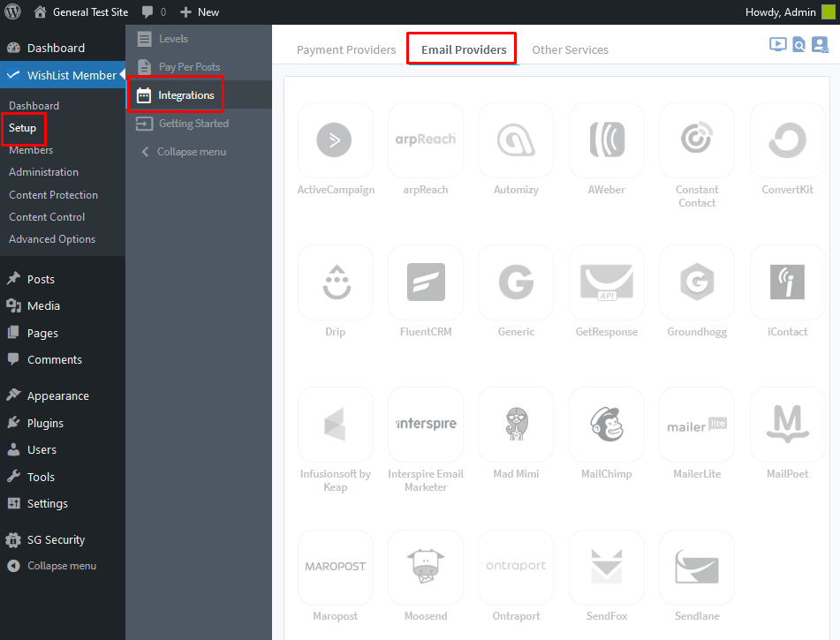
Task: Select the Interspire Email Marketer logo
Action: coord(426,425)
